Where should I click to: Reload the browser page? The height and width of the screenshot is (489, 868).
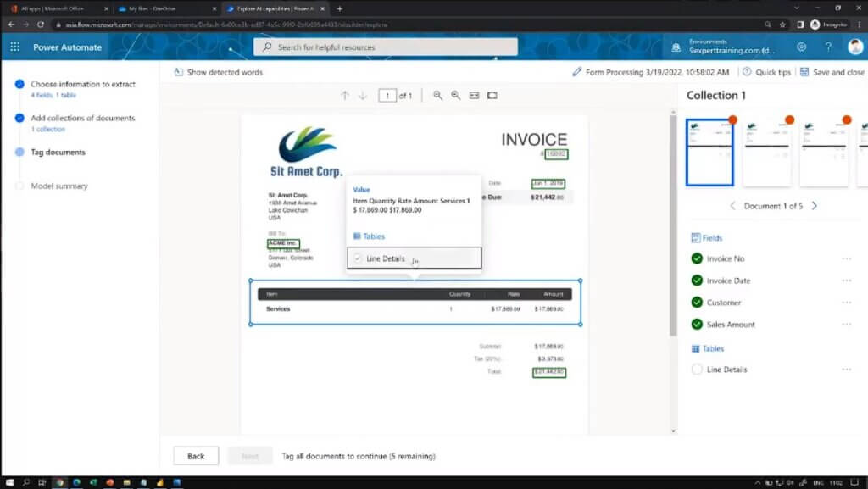click(41, 25)
